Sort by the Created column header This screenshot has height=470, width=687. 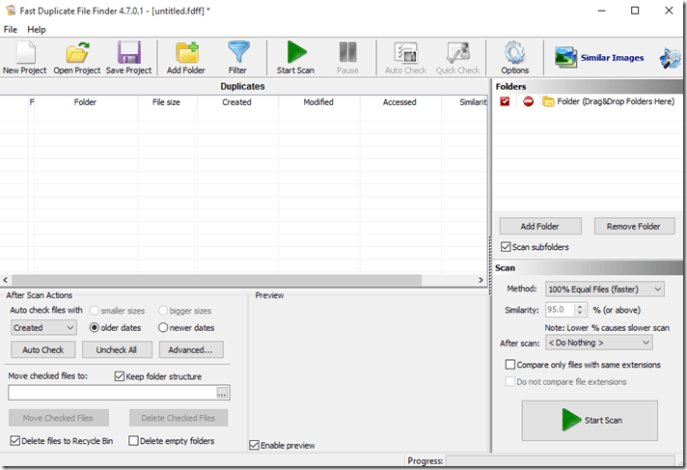(237, 102)
